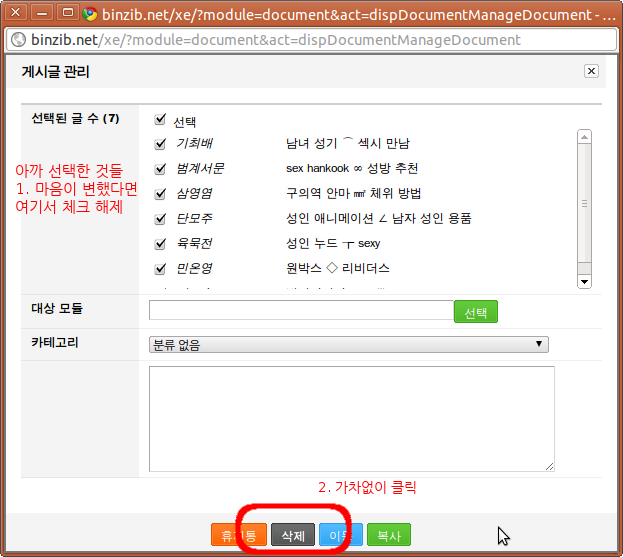Viewport: 623px width, 557px height.
Task: Click the textarea resize grip corner
Action: (x=550, y=467)
